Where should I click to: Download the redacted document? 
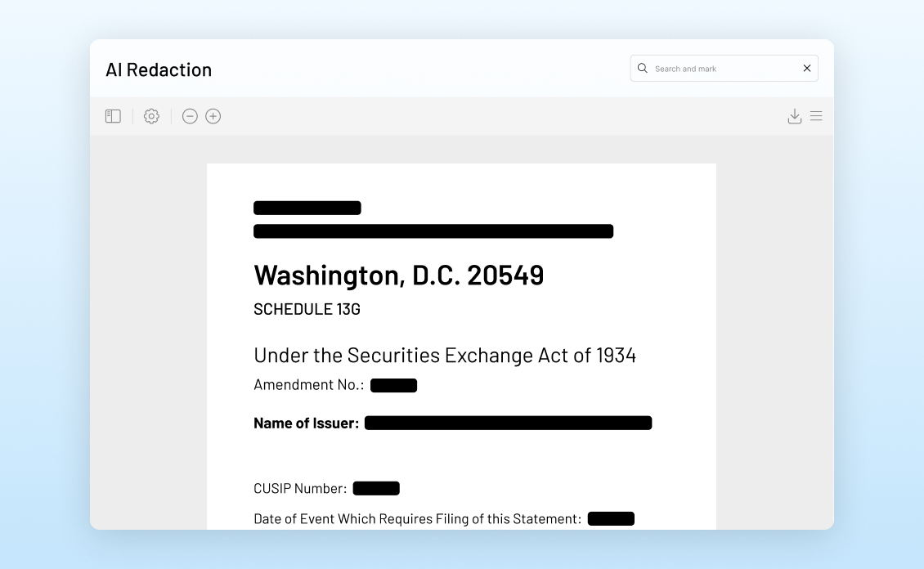click(794, 116)
